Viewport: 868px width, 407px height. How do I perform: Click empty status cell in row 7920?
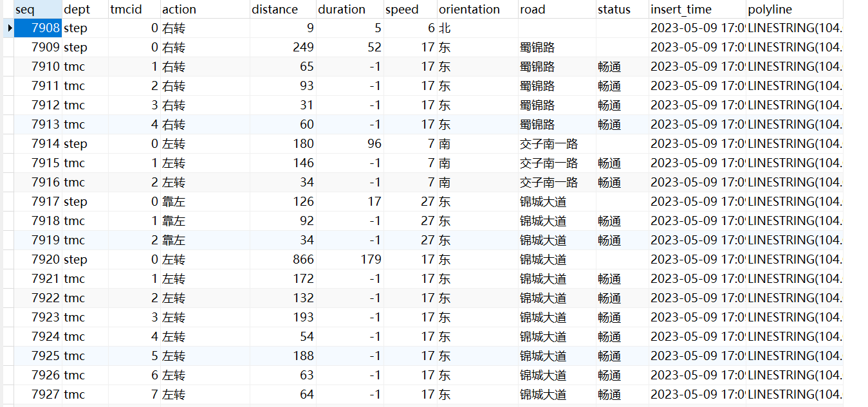point(622,260)
